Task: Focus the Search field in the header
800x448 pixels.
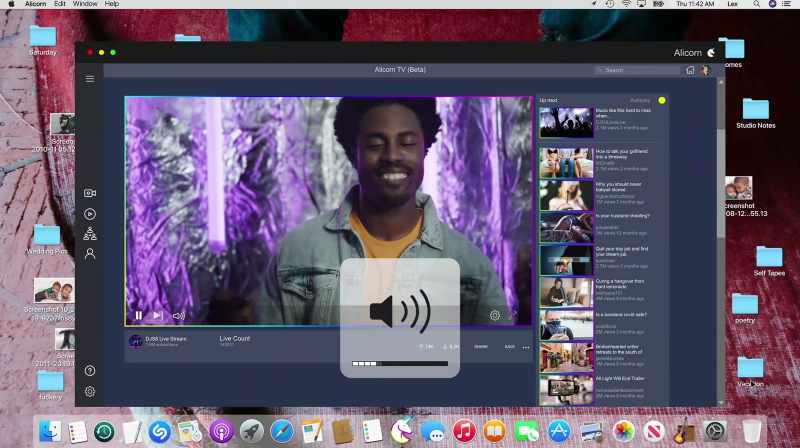Action: [x=638, y=70]
